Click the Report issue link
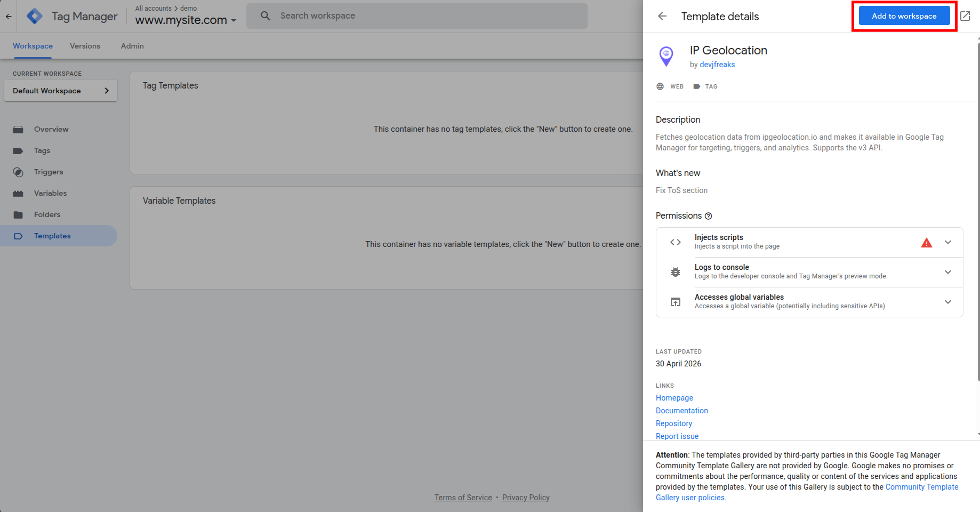Viewport: 980px width, 512px height. (x=677, y=436)
